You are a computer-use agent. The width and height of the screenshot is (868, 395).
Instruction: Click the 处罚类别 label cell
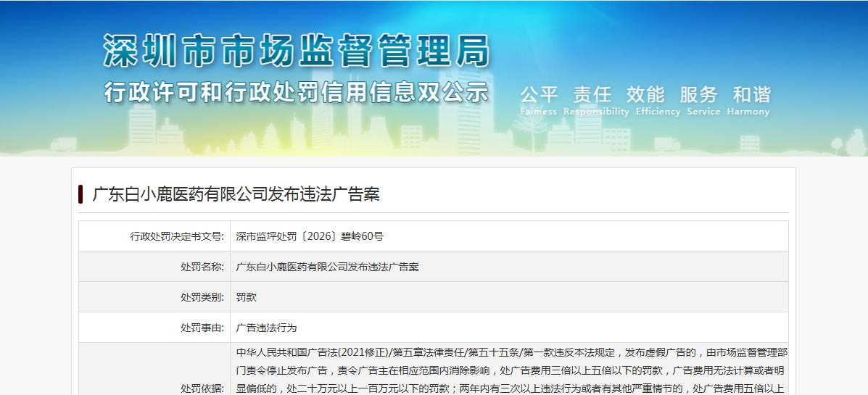pyautogui.click(x=154, y=297)
